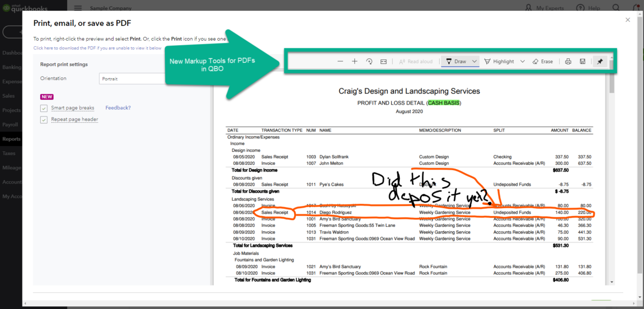Open Banking in the left sidebar

(11, 68)
